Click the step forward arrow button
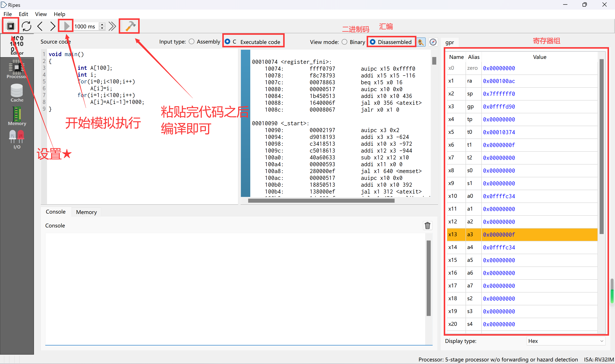The width and height of the screenshot is (615, 364). (52, 26)
